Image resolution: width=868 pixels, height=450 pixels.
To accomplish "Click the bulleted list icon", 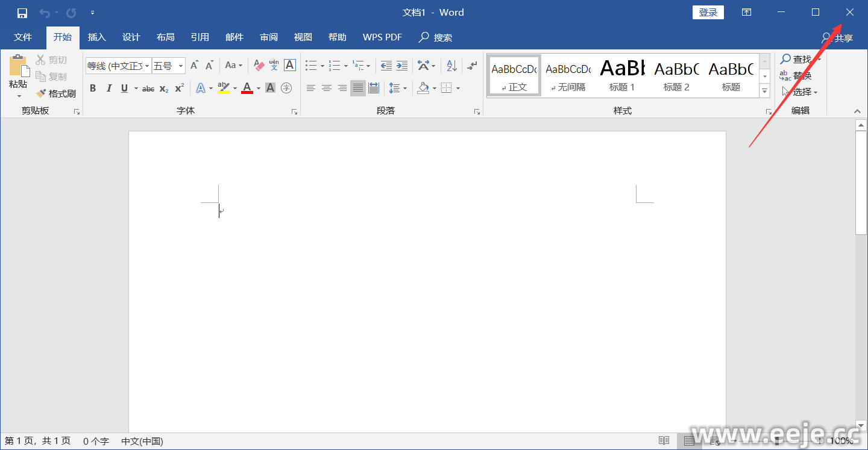I will tap(311, 65).
